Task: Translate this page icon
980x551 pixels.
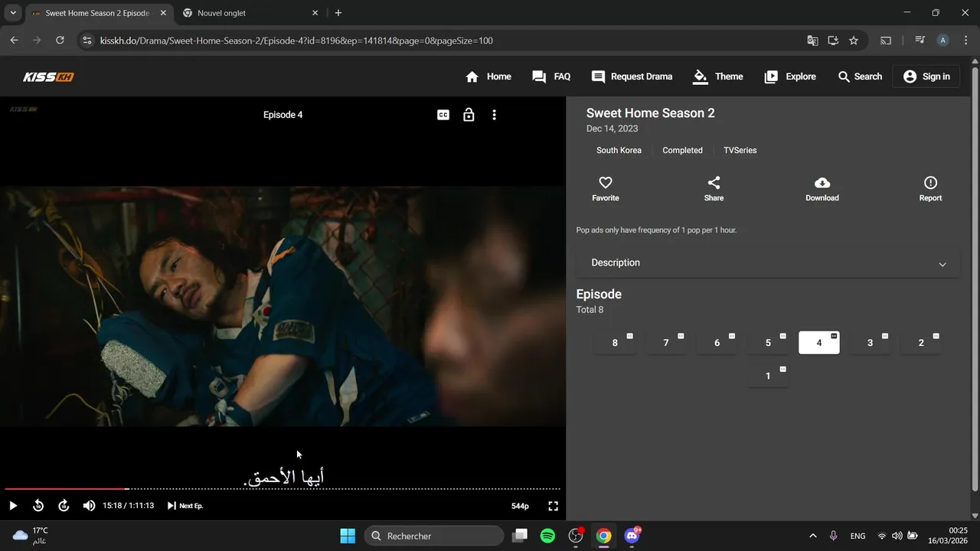Action: pyautogui.click(x=813, y=41)
